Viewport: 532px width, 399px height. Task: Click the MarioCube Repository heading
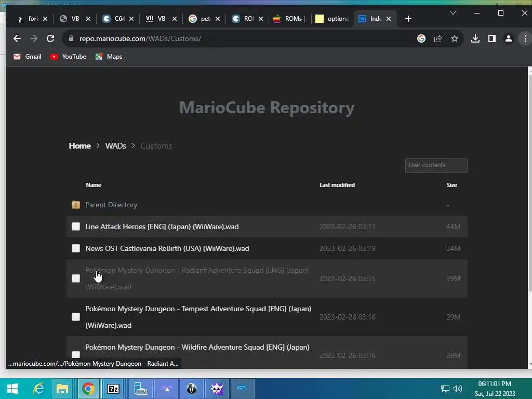[x=267, y=108]
